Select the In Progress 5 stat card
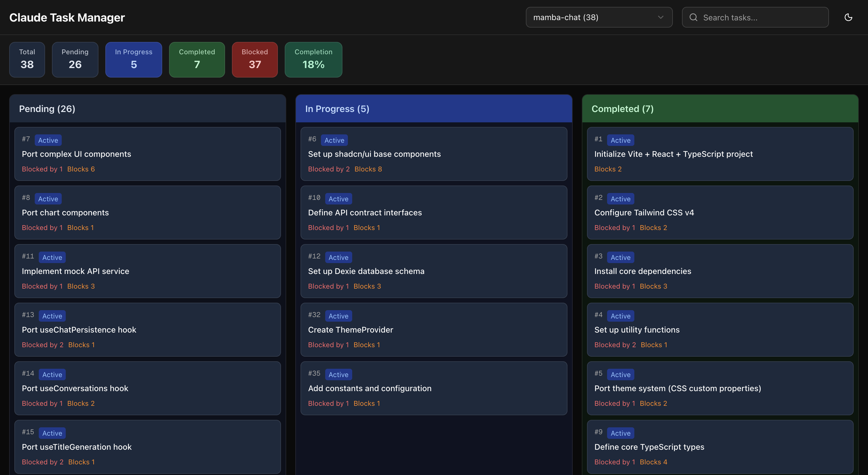The width and height of the screenshot is (868, 475). (133, 59)
